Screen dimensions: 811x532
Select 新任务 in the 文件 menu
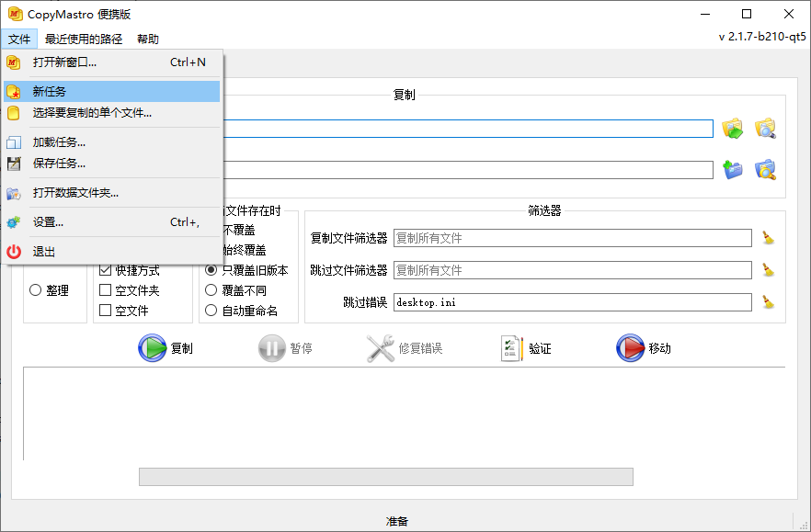point(112,92)
